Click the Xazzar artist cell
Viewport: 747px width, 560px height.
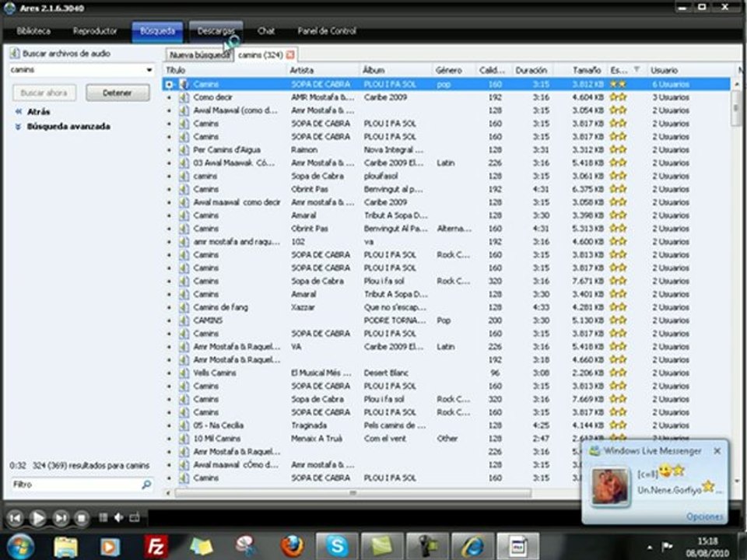[x=303, y=307]
